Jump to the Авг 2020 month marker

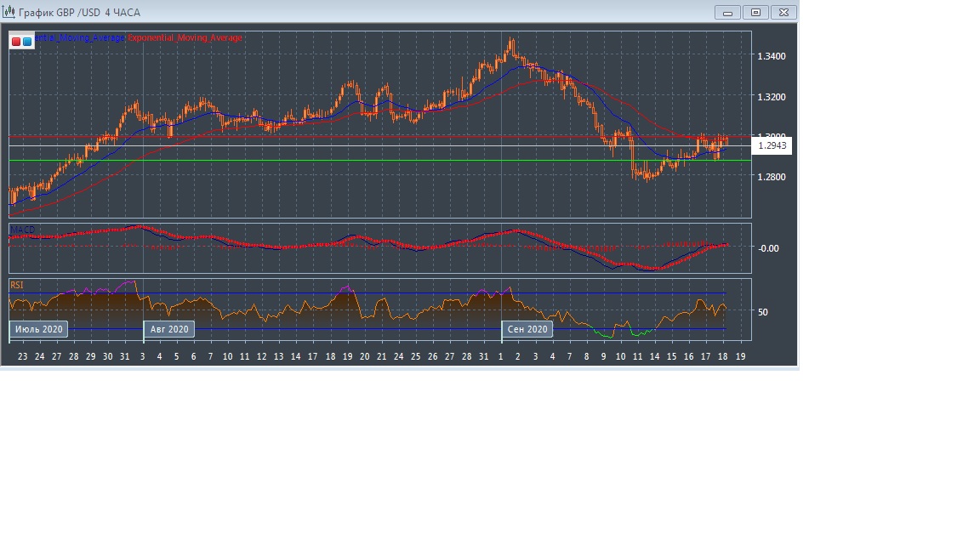[169, 329]
